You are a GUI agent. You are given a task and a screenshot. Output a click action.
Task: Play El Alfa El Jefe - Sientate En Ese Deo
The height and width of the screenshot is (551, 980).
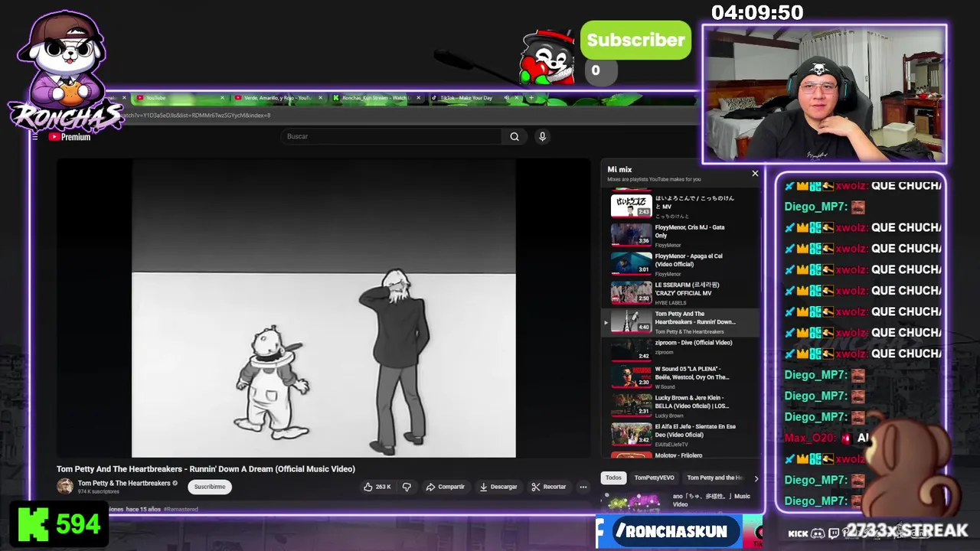tap(681, 434)
